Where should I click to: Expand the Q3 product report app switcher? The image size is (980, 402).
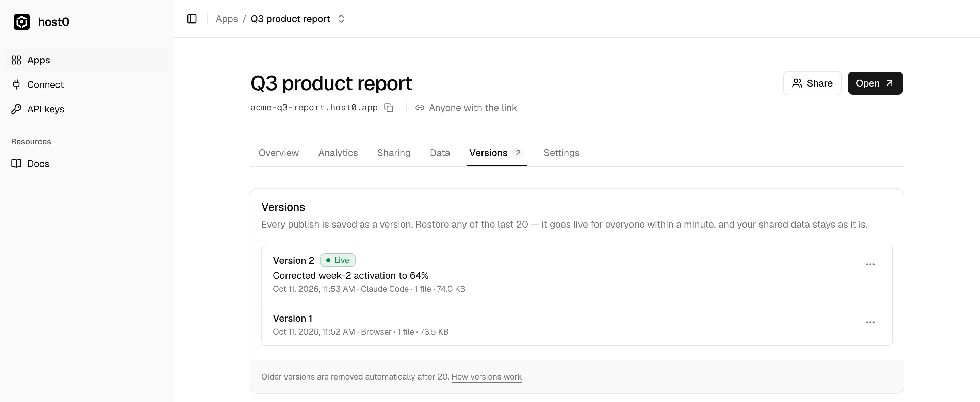point(341,19)
